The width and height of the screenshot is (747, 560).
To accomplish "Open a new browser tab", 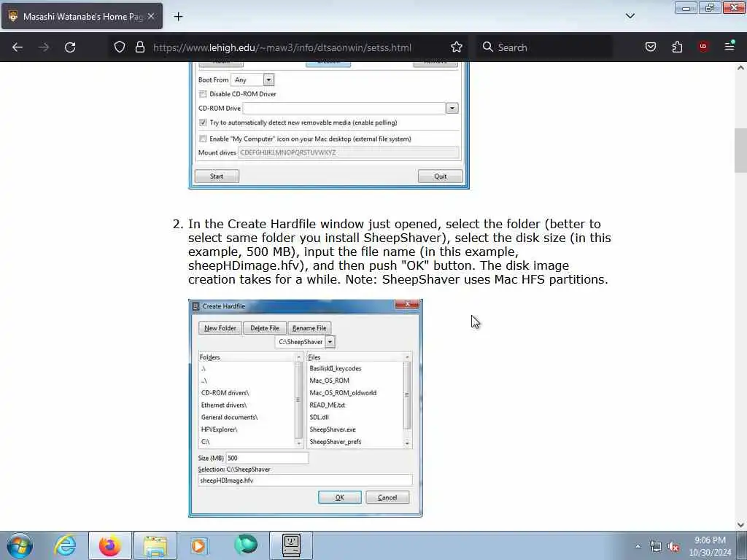I will tap(178, 17).
